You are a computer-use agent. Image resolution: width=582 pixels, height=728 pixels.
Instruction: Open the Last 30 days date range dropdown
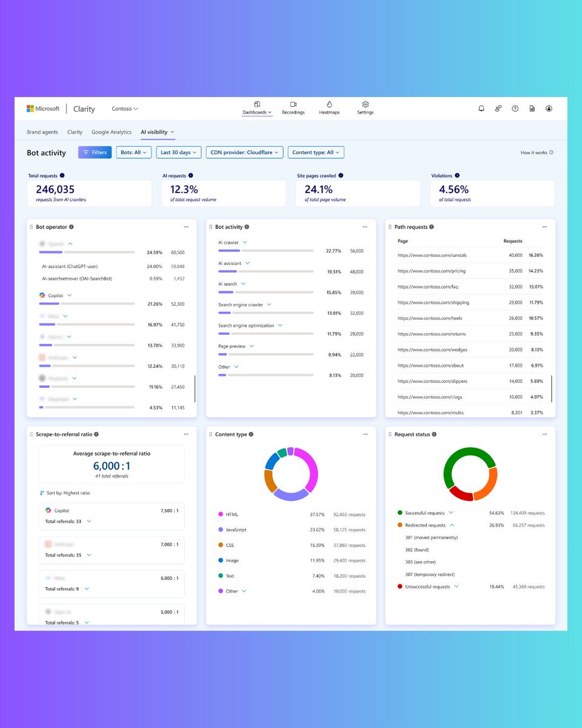[x=179, y=152]
